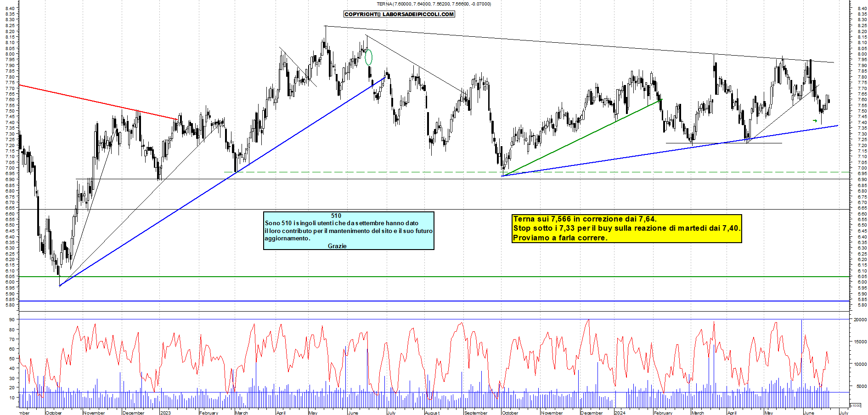Click 5.80 on the left price axis
This screenshot has height=415, width=868.
[10, 305]
